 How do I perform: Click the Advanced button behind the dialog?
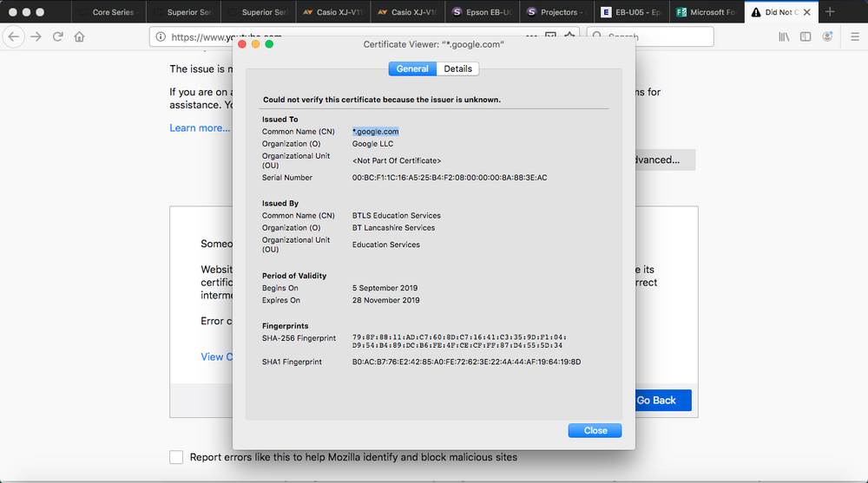click(x=665, y=160)
